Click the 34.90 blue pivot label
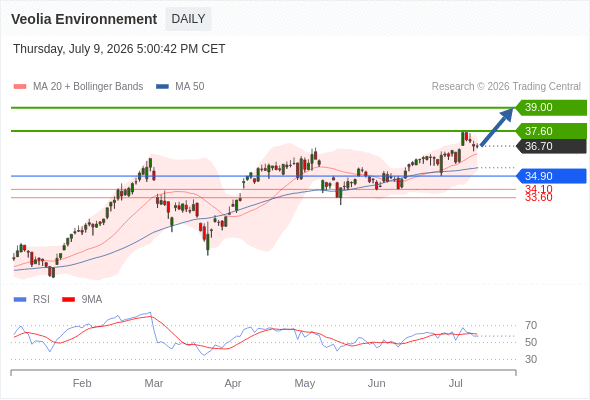 coord(551,176)
